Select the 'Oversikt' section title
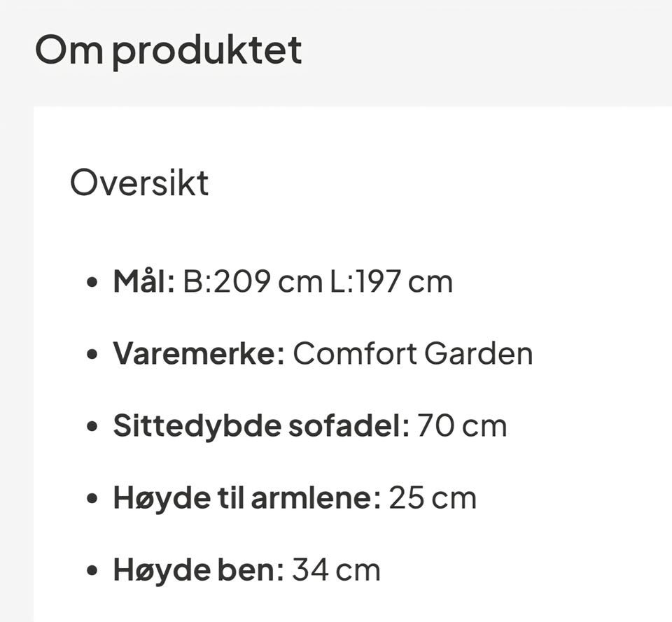672x622 pixels. (139, 183)
